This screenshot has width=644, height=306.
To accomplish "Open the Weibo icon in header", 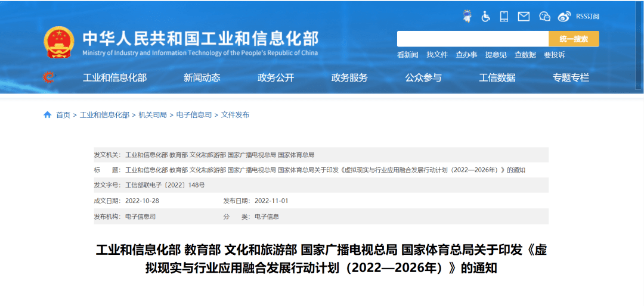I will [564, 17].
